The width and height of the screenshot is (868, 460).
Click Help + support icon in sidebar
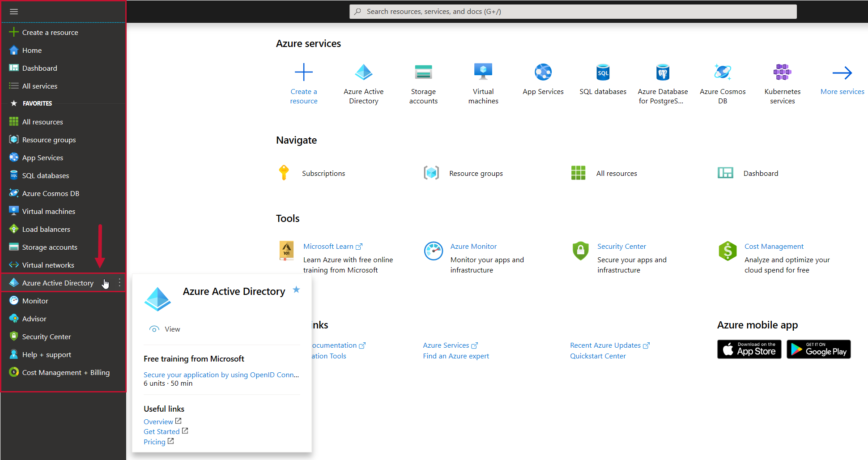point(14,354)
